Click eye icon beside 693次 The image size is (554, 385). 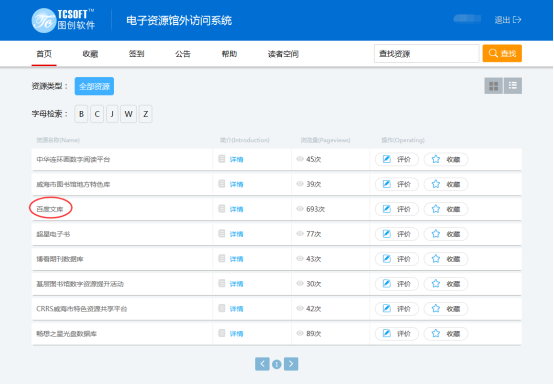300,209
